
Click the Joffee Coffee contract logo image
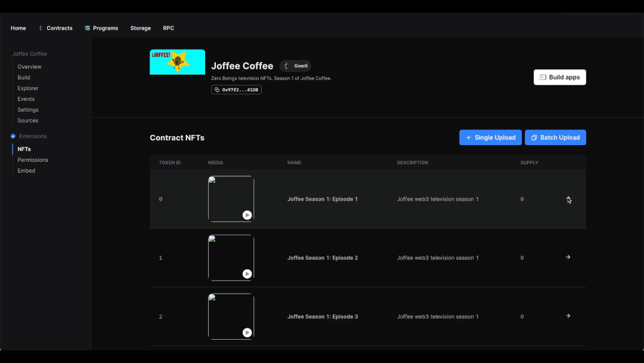coord(177,62)
